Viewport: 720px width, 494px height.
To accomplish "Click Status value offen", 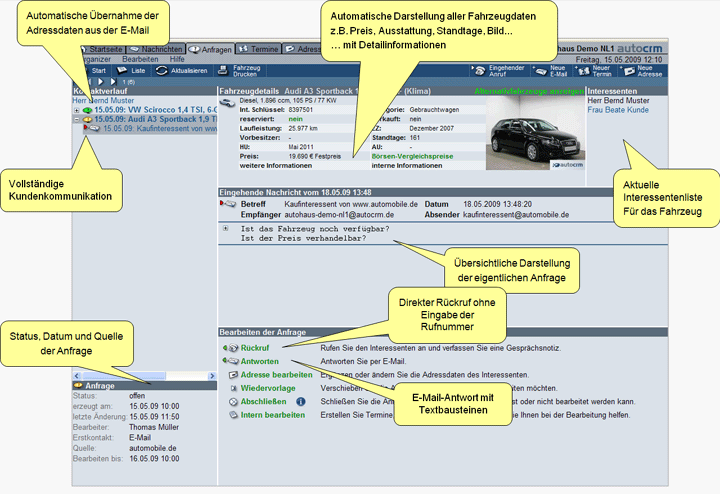I will 137,396.
